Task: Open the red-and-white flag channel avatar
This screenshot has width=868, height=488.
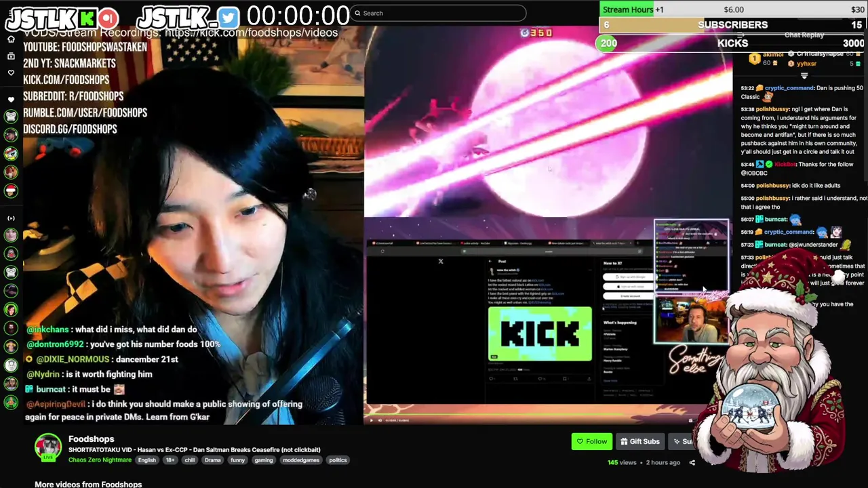Action: click(x=11, y=190)
